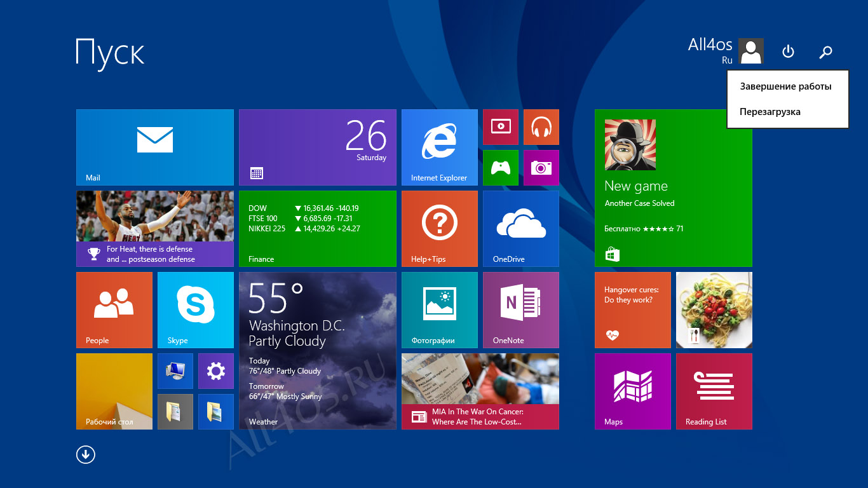Open the Mail tile

(x=155, y=147)
